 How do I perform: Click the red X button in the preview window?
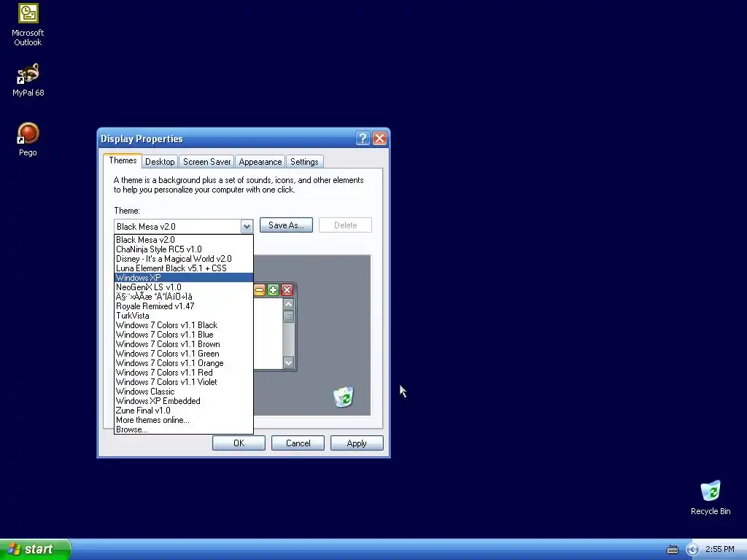pos(287,290)
